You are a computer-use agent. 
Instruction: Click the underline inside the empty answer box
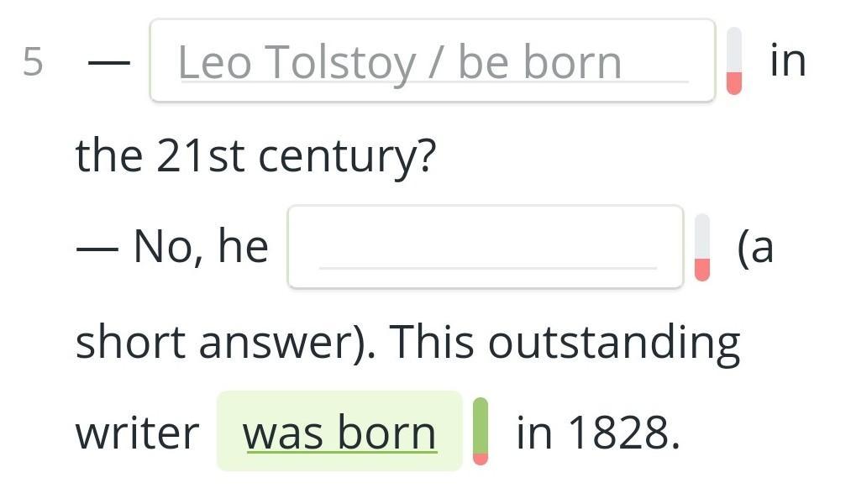click(x=488, y=268)
